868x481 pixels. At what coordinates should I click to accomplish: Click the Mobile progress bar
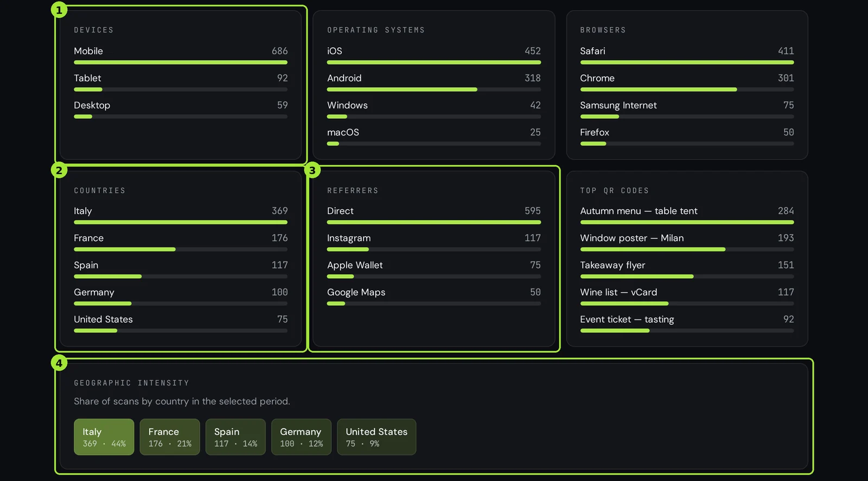click(x=181, y=62)
